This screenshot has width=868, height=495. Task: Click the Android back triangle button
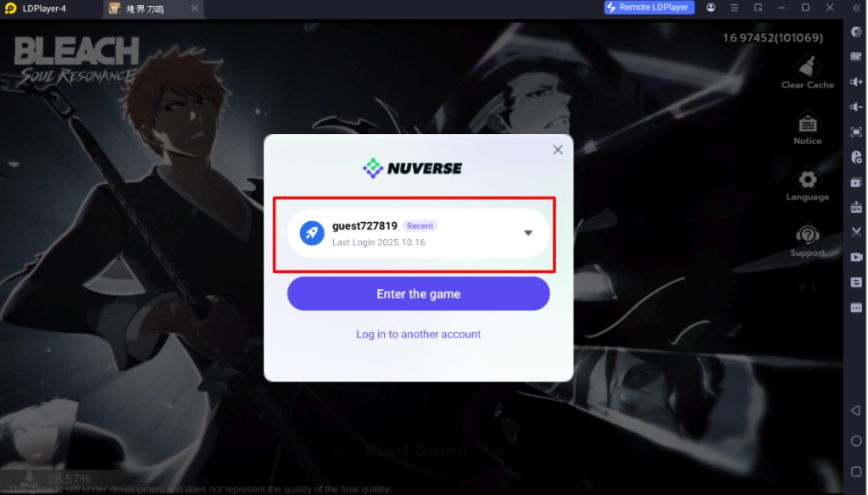tap(856, 411)
